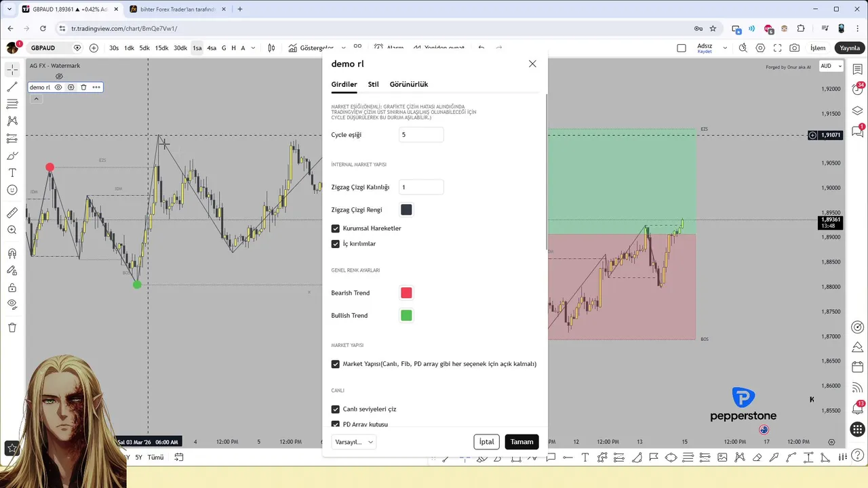Edit the Cycle eşiği value field
The width and height of the screenshot is (868, 488).
[421, 135]
